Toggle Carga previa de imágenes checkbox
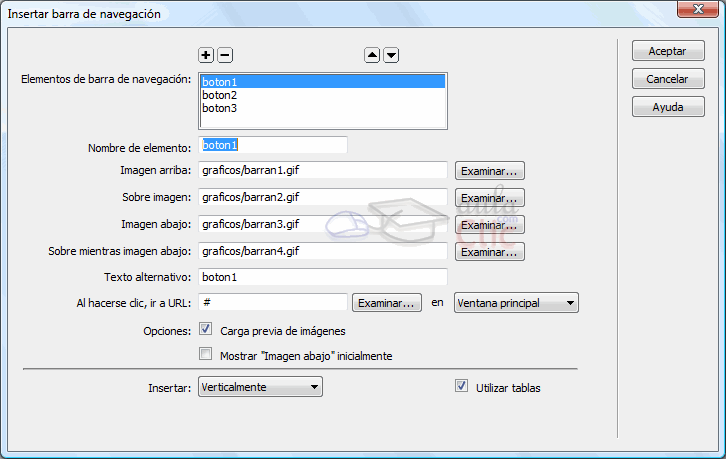The image size is (726, 459). coord(206,329)
